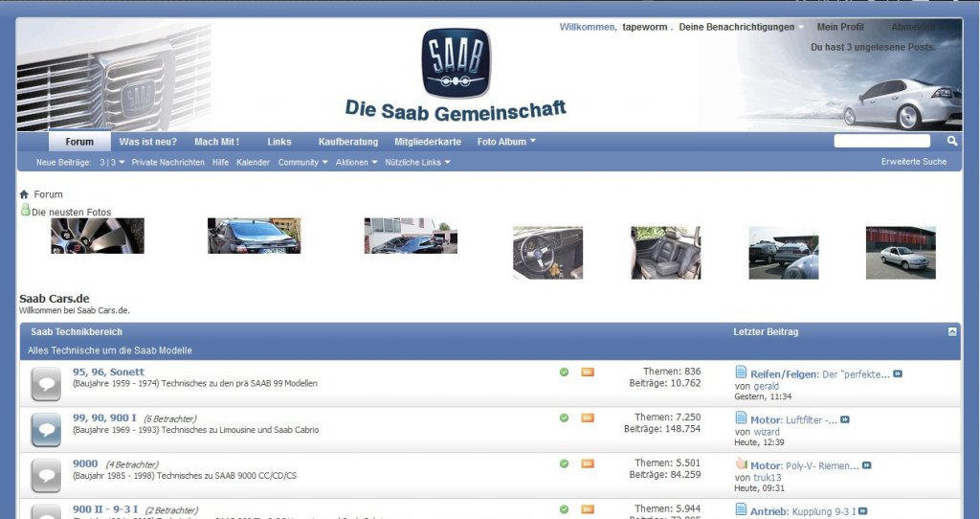The image size is (980, 519).
Task: Open the Foto Album dropdown
Action: click(506, 142)
